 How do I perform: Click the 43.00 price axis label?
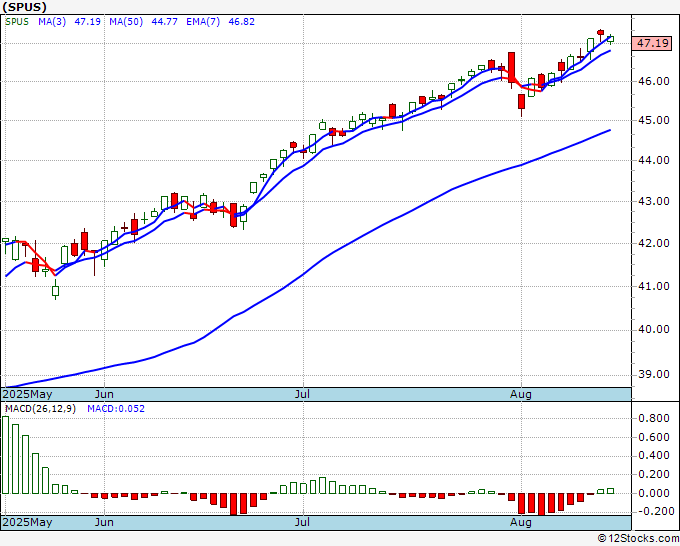coord(654,202)
